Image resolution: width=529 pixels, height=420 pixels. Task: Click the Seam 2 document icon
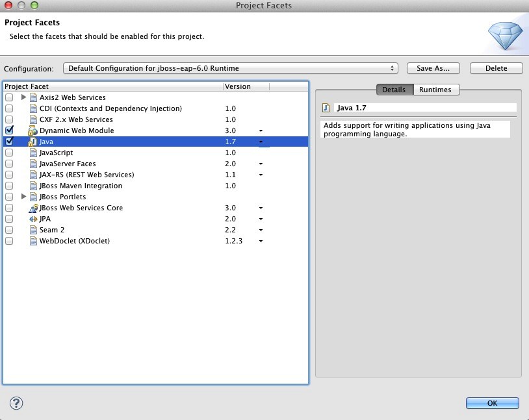tap(33, 230)
